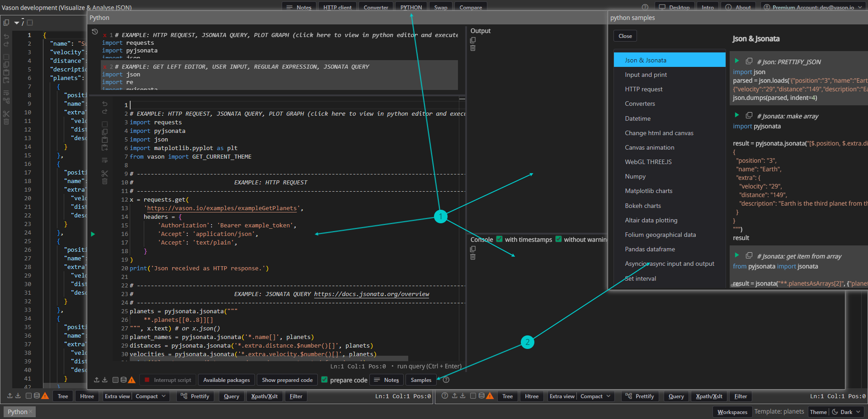Viewport: 868px width, 419px height.
Task: Click the history icon in the Python panel
Action: pyautogui.click(x=94, y=32)
